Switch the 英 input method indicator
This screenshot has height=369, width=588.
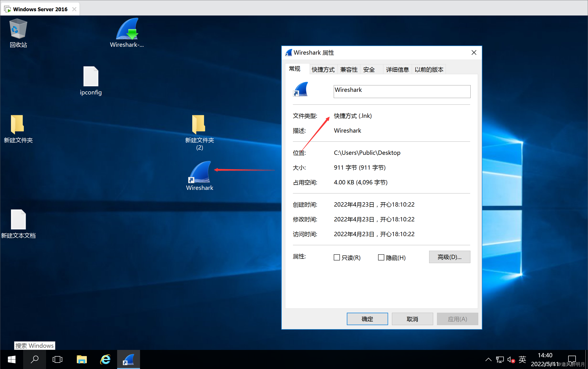[522, 359]
